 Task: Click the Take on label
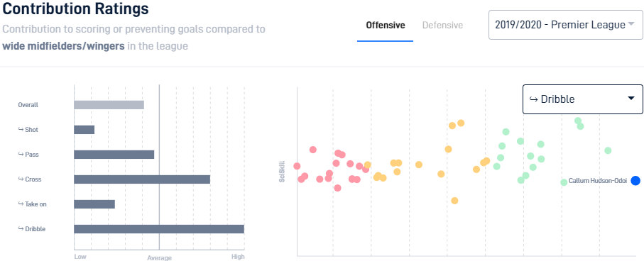coord(36,204)
